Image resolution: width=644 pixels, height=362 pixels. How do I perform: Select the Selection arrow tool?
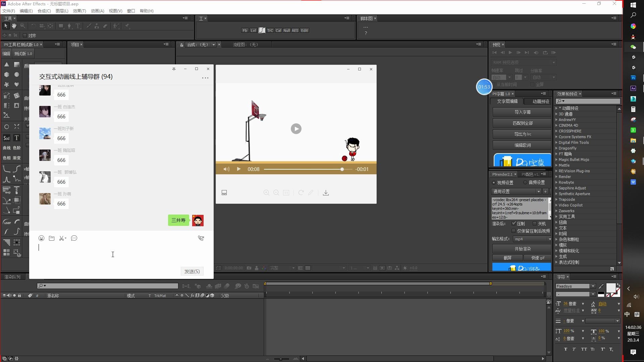[6, 26]
